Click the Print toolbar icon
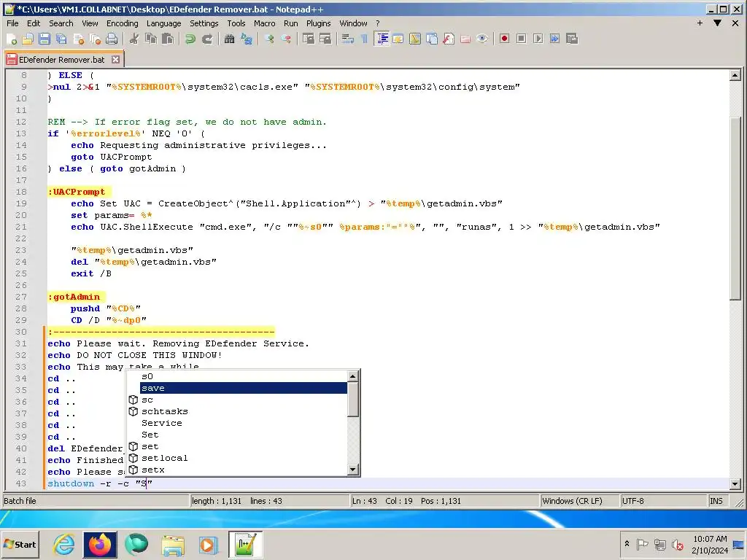Viewport: 747px width, 560px height. coord(112,39)
